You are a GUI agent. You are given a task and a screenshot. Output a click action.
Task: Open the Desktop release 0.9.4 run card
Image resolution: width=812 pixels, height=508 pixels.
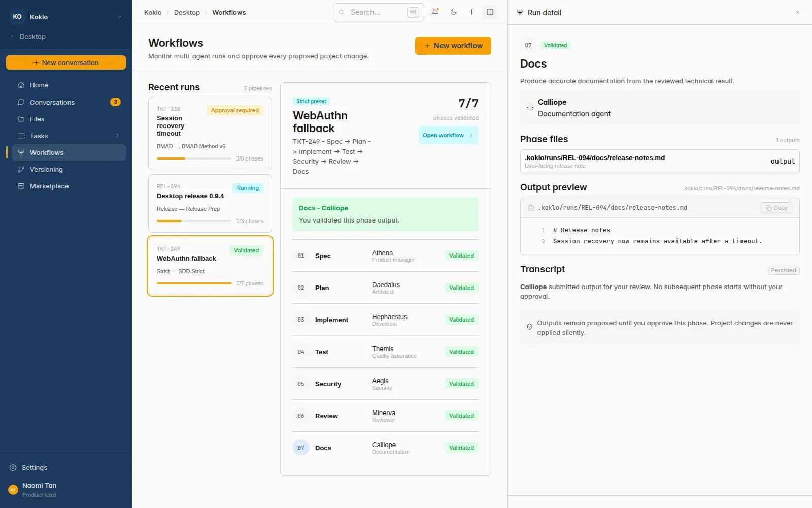click(210, 204)
